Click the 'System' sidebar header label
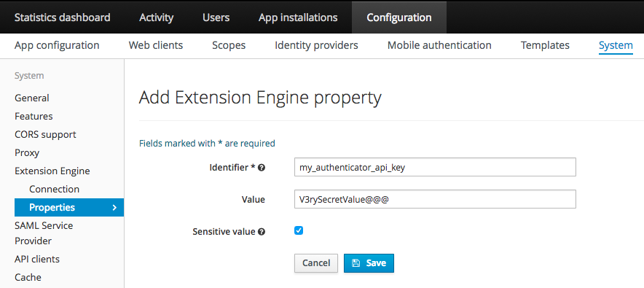The height and width of the screenshot is (288, 644). (x=29, y=76)
